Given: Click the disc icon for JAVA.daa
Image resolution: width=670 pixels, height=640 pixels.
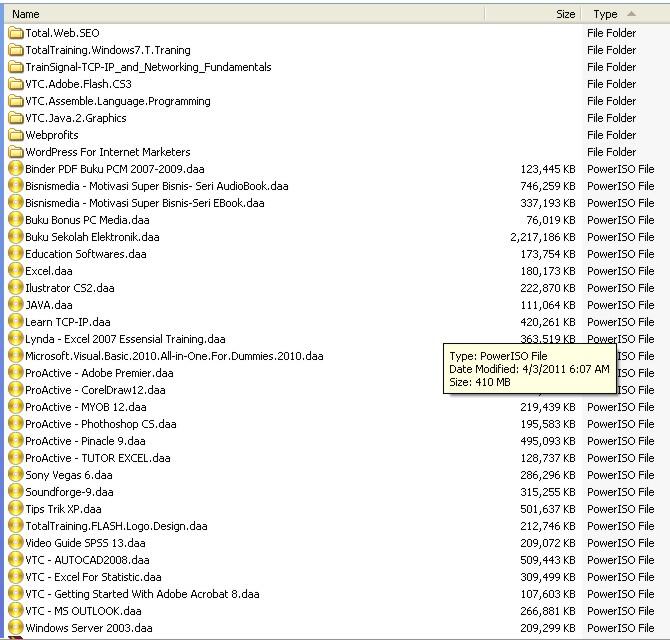Looking at the screenshot, I should point(16,305).
